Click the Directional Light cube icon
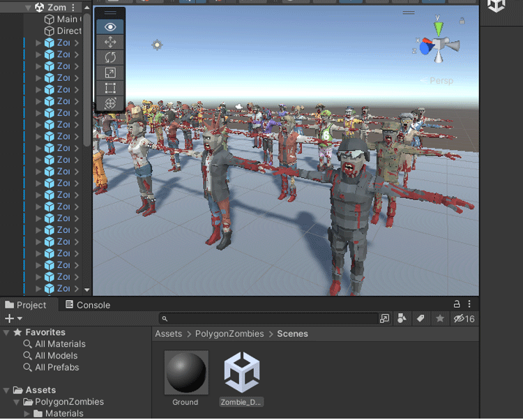 tap(50, 31)
